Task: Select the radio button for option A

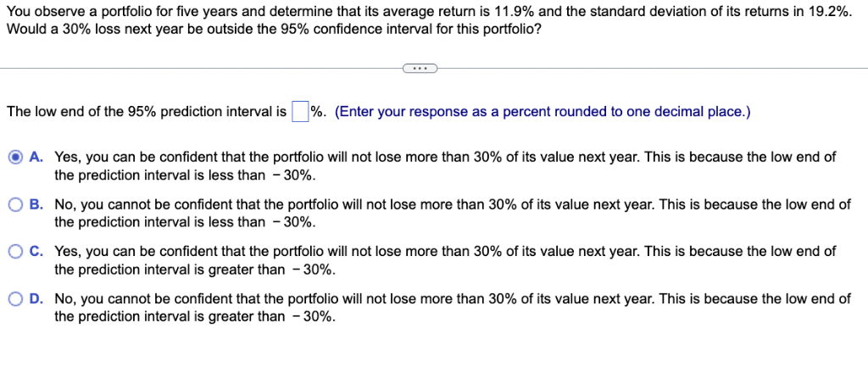Action: pos(17,158)
